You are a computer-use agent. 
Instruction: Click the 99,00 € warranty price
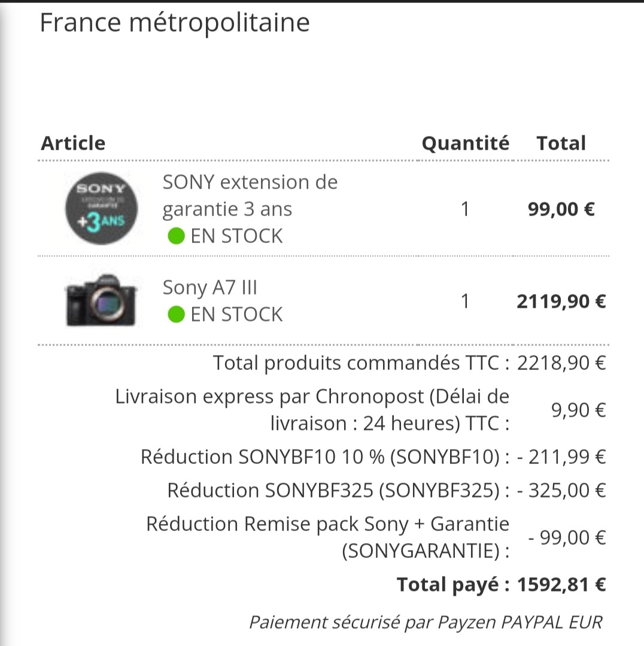[x=561, y=209]
